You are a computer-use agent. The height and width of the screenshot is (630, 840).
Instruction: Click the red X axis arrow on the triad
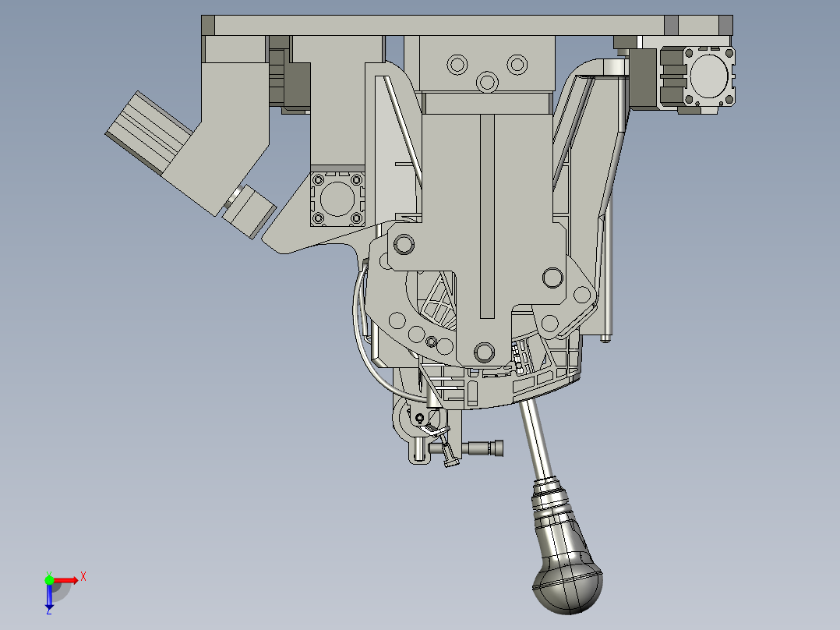click(x=66, y=580)
